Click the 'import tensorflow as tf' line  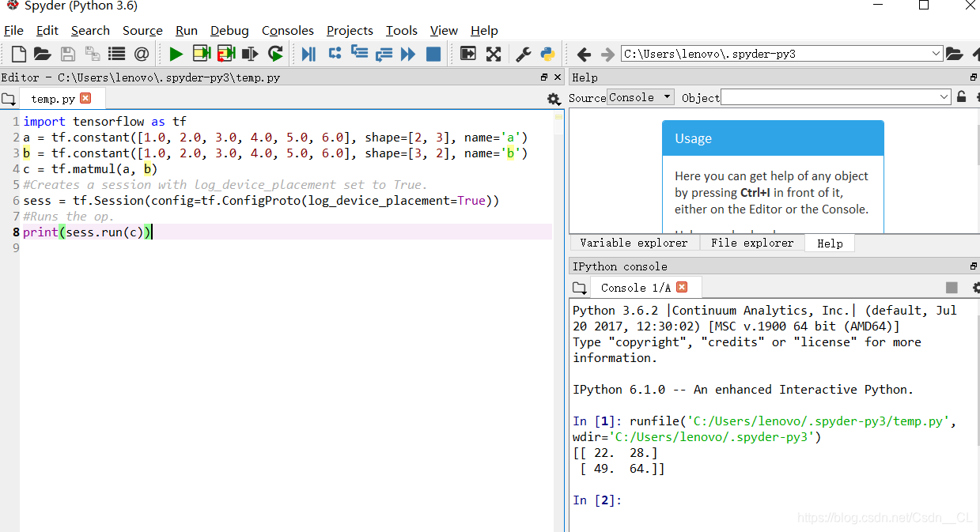[x=104, y=122]
